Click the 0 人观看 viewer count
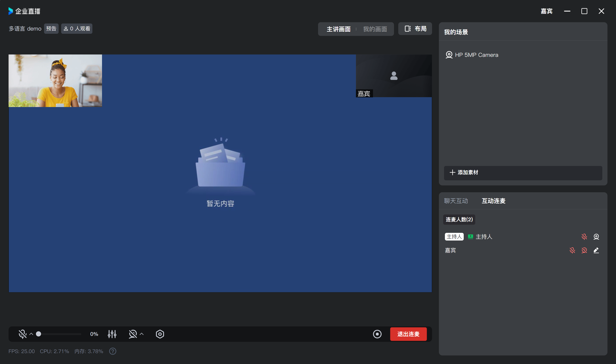The height and width of the screenshot is (364, 616). [x=77, y=28]
